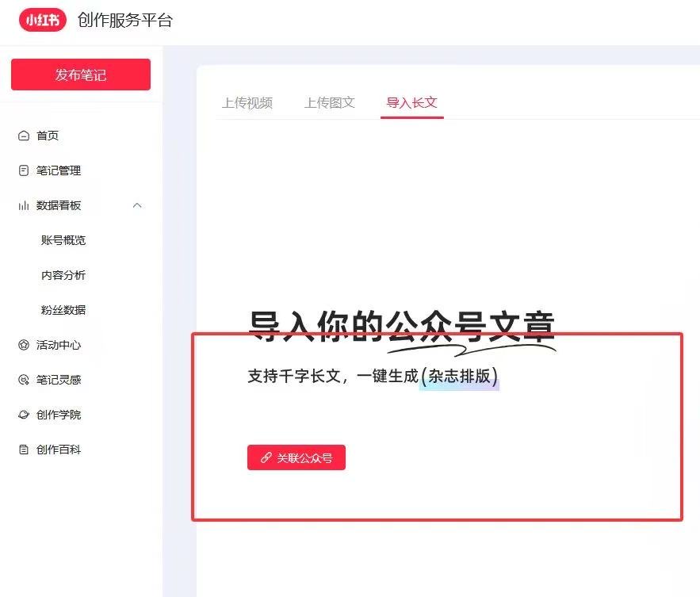This screenshot has width=700, height=597.
Task: Open 粉丝数据 under 数据看板
Action: pos(63,310)
